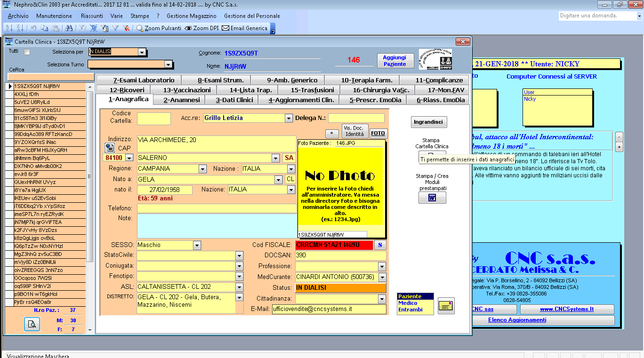Toggle the Tutti checkbox
The width and height of the screenshot is (644, 358).
pyautogui.click(x=27, y=52)
